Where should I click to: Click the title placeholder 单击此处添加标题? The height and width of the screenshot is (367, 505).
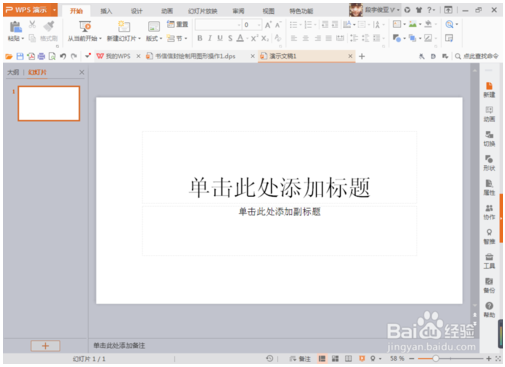[279, 187]
